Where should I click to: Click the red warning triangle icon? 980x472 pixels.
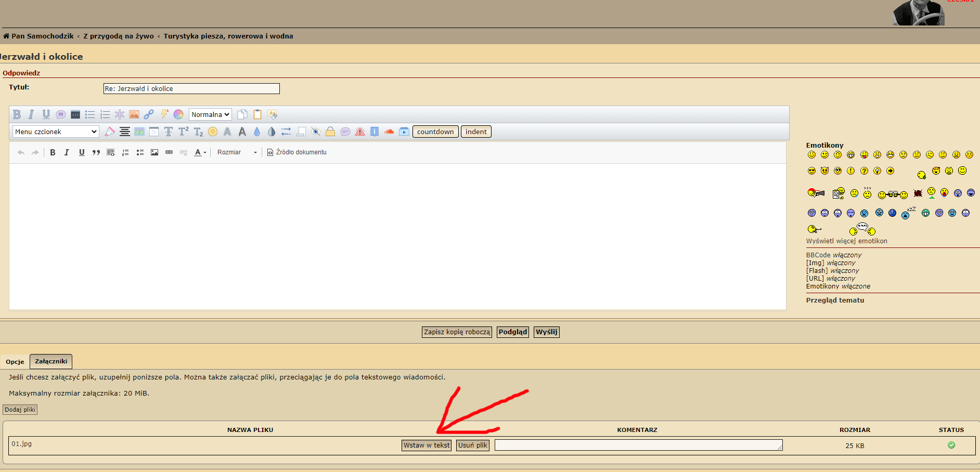(x=360, y=132)
